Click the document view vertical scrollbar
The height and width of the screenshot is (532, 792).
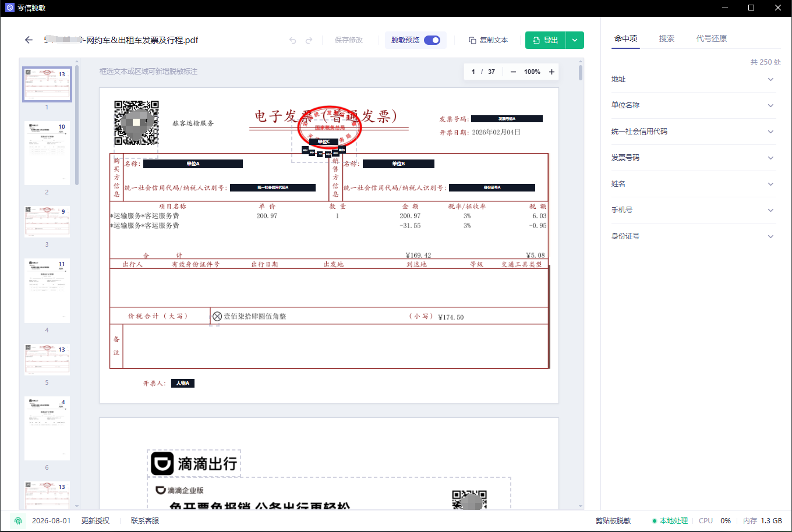click(x=581, y=73)
